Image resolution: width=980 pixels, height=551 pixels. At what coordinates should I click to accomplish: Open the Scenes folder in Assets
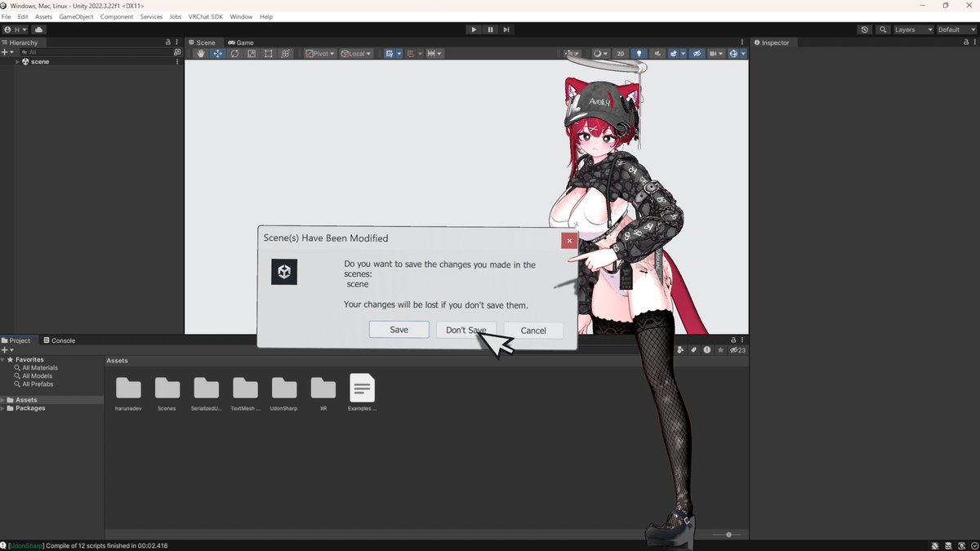[x=167, y=389]
